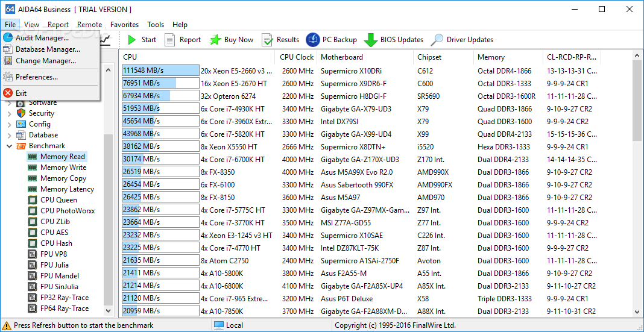Click the 111548 MB/s result bar
The height and width of the screenshot is (332, 644).
[160, 70]
